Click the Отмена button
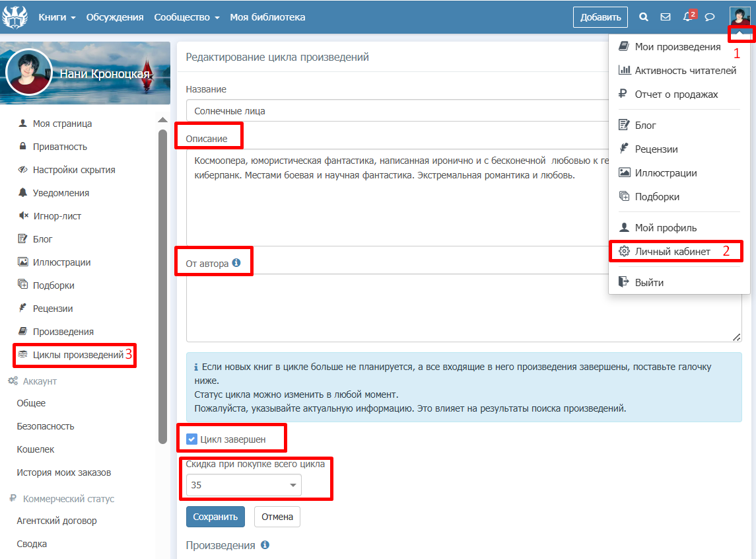This screenshot has width=756, height=559. click(277, 517)
